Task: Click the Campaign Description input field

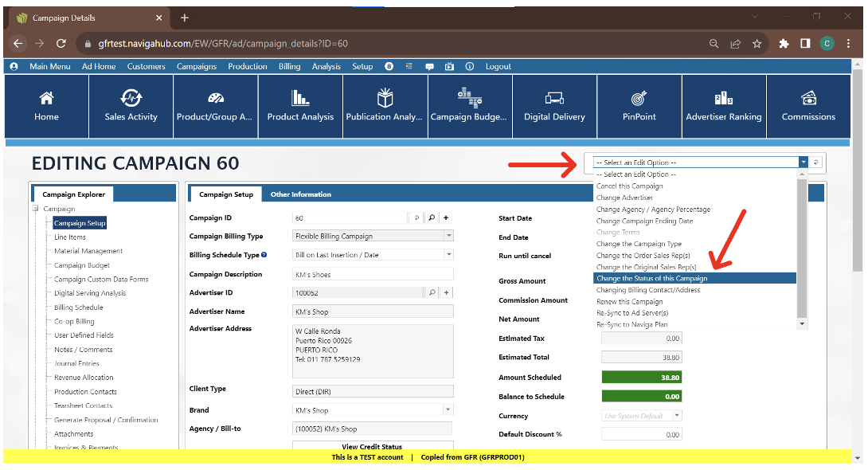Action: point(373,274)
